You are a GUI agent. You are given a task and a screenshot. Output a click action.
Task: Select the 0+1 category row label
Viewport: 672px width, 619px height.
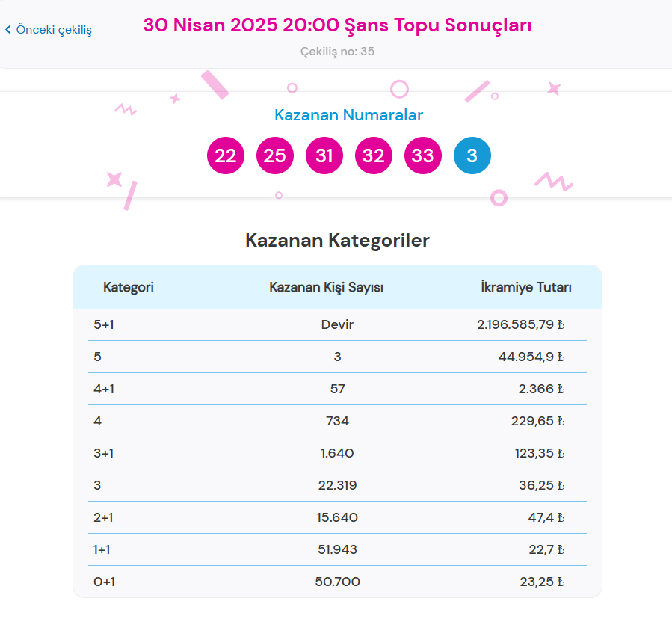point(104,582)
